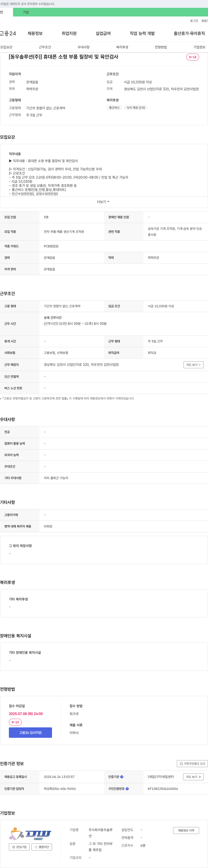Jump to 우대사항 section tab
The height and width of the screenshot is (868, 208).
point(83,47)
